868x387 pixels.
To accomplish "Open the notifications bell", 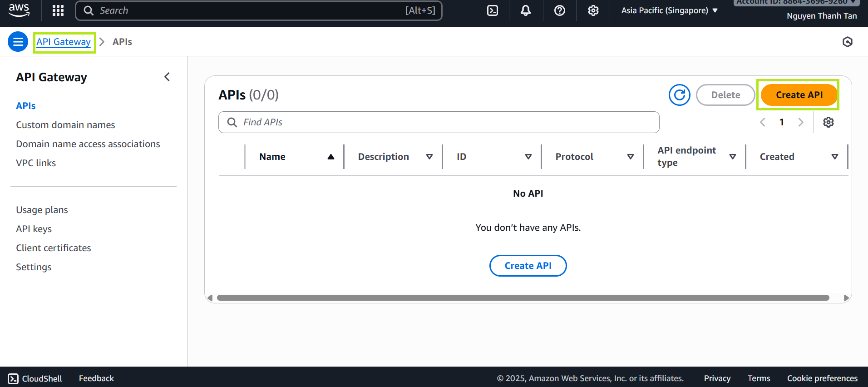I will click(x=526, y=10).
